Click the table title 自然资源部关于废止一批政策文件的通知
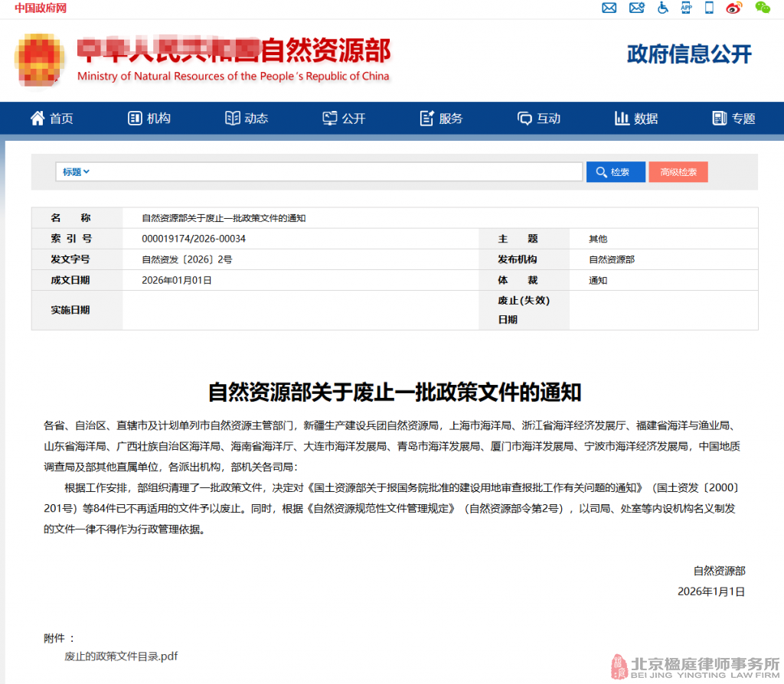 224,218
